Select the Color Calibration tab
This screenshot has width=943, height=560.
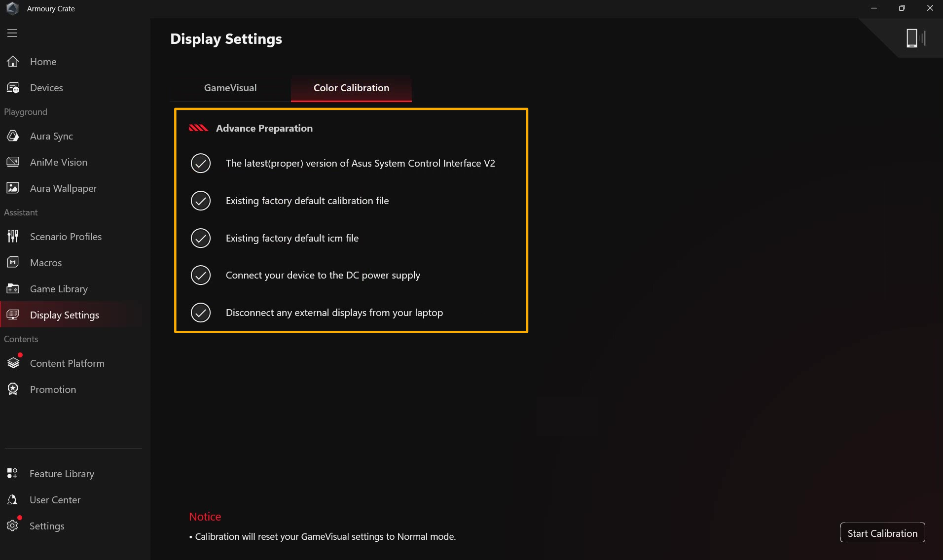(351, 88)
